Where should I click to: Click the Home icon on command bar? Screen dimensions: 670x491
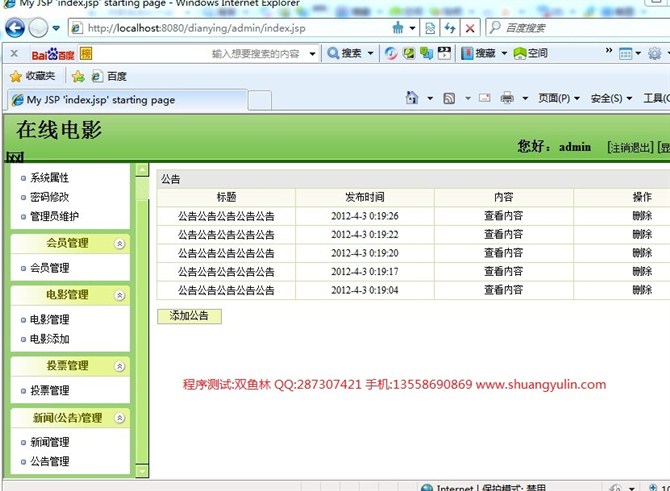click(412, 98)
